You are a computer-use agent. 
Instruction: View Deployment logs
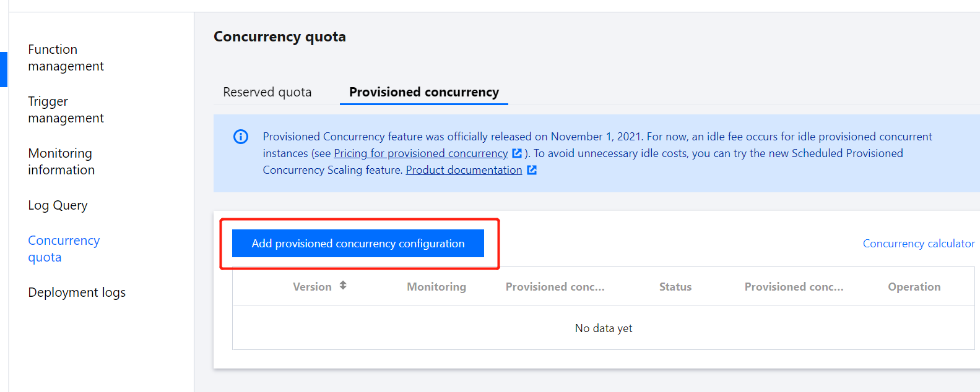(x=77, y=292)
